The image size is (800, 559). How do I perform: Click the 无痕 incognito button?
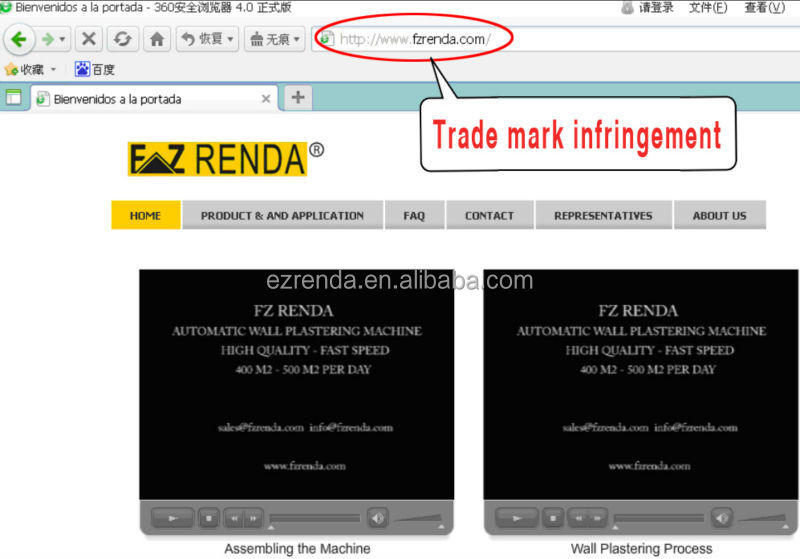point(270,39)
